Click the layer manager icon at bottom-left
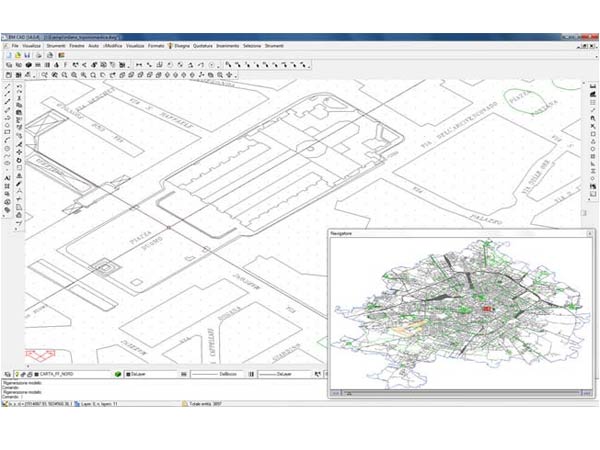 click(x=8, y=374)
